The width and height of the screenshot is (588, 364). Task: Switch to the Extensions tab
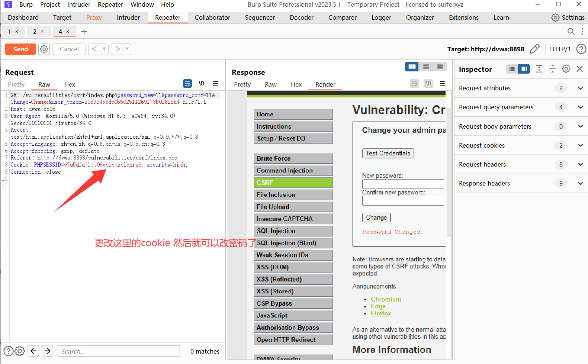click(464, 17)
